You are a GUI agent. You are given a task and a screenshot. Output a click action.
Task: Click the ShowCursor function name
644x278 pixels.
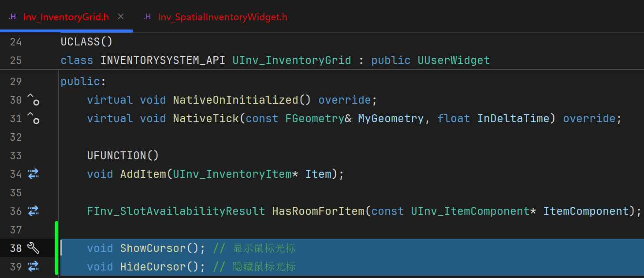[x=153, y=248]
